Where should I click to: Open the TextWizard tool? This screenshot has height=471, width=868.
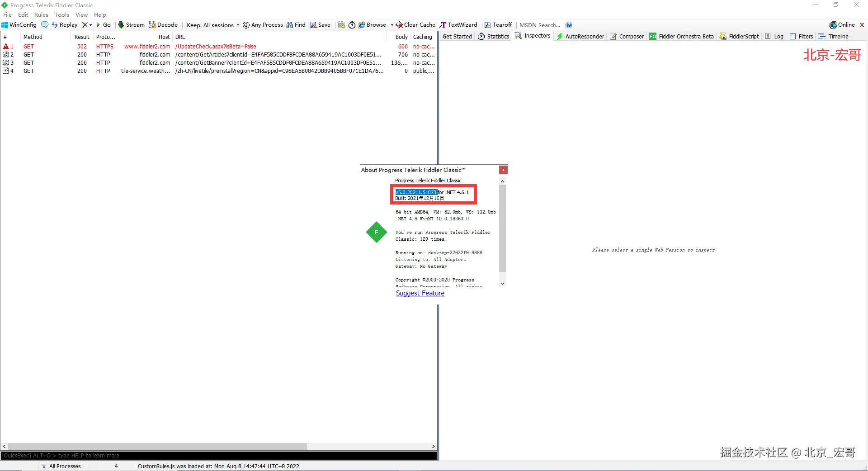[458, 25]
